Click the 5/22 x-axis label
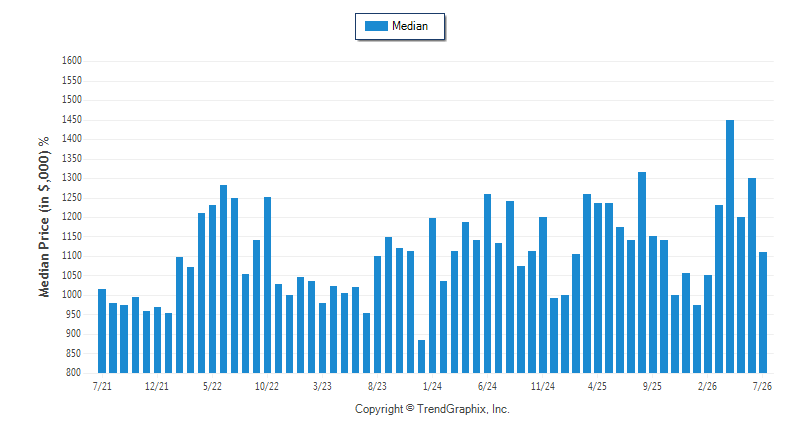 pos(212,386)
